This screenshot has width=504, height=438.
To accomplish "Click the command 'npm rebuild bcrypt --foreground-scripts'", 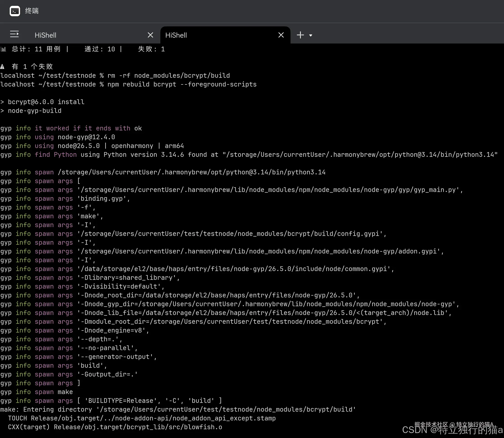I will 182,84.
